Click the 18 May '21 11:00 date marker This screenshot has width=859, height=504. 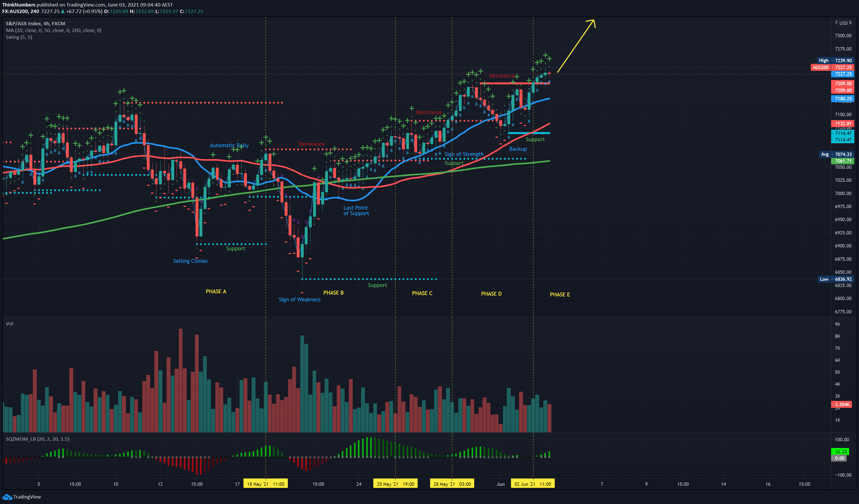pos(266,484)
